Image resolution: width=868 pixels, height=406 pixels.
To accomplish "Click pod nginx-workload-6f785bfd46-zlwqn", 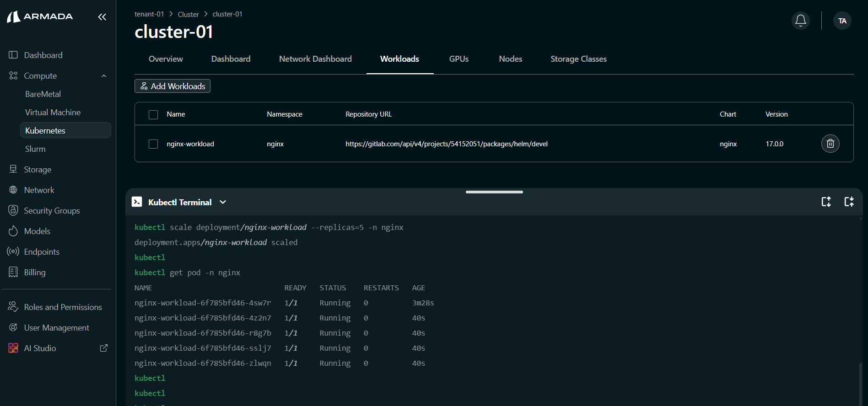I will pyautogui.click(x=203, y=363).
